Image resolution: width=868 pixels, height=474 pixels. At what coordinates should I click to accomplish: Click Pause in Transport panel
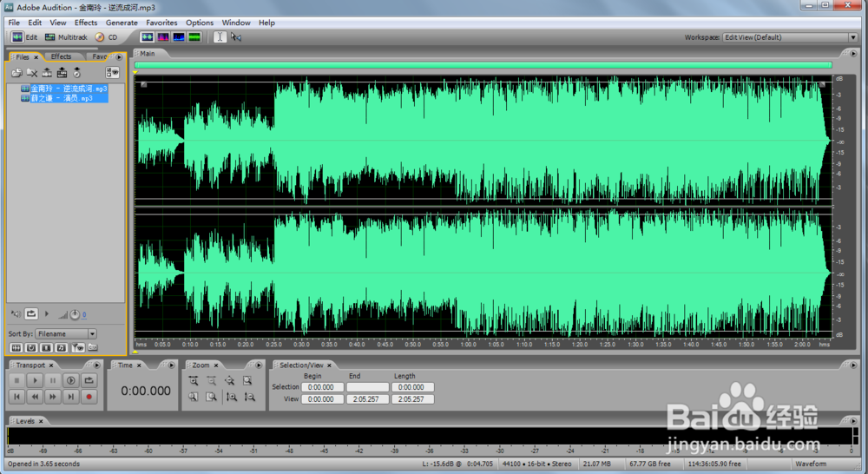tap(53, 380)
